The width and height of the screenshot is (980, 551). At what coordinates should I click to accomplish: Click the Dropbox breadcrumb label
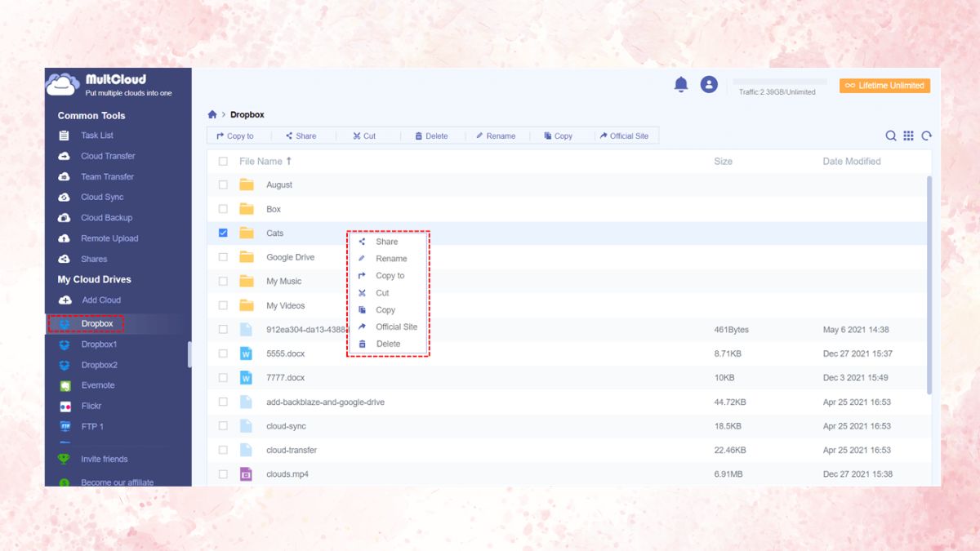tap(247, 114)
